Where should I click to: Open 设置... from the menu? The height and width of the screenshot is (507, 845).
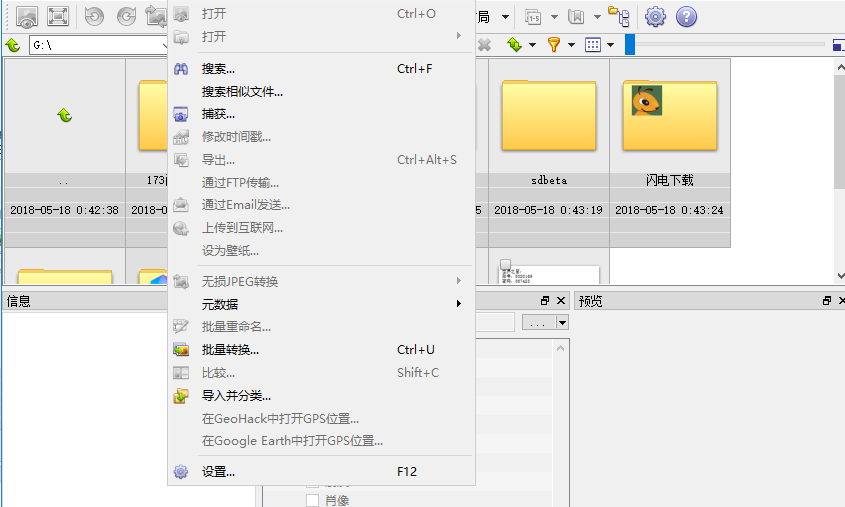[321, 471]
